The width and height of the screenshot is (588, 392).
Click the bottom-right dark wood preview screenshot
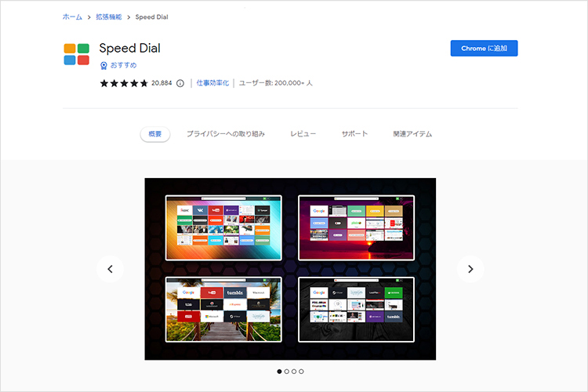tap(356, 310)
